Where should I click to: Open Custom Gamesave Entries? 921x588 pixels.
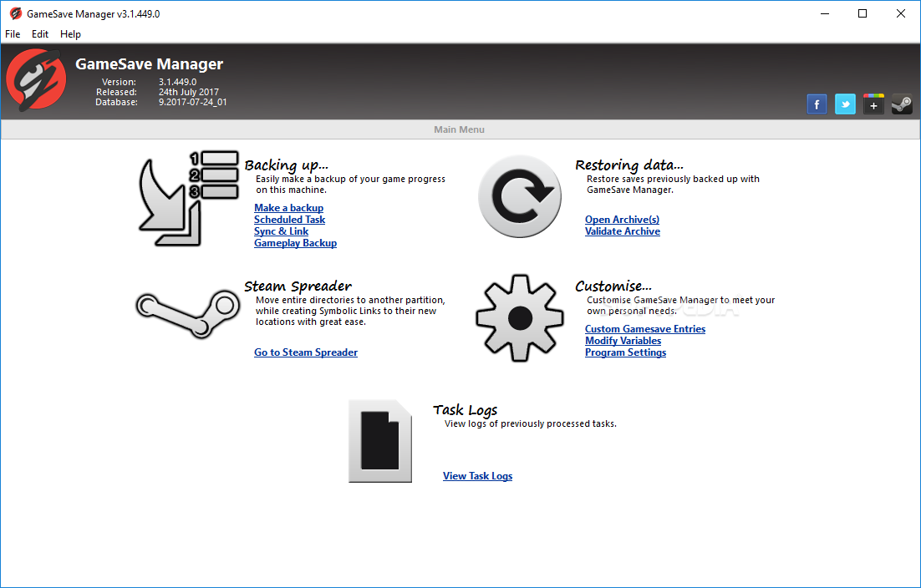(x=644, y=328)
